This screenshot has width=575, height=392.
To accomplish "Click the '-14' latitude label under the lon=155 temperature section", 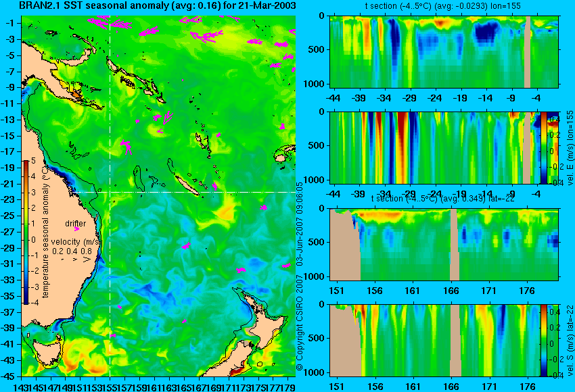I will coord(485,98).
